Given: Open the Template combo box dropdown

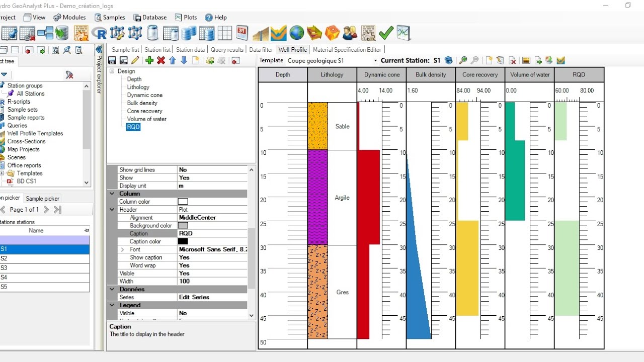Looking at the screenshot, I should [375, 61].
